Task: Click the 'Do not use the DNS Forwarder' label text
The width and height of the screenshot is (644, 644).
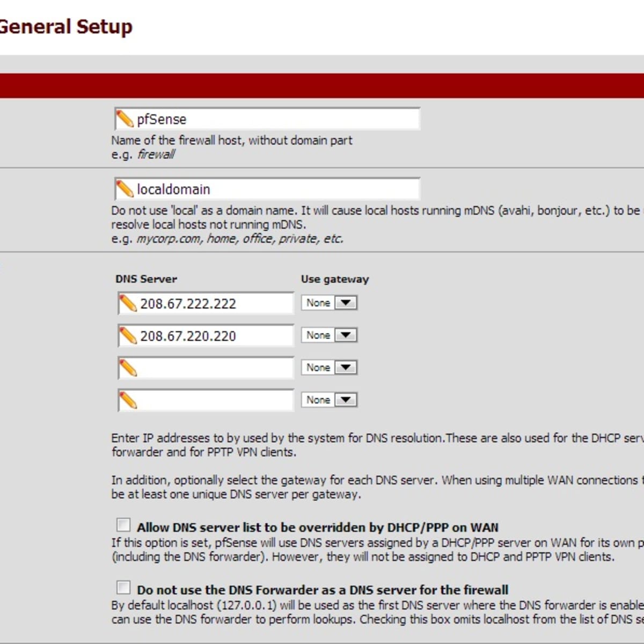Action: click(322, 590)
